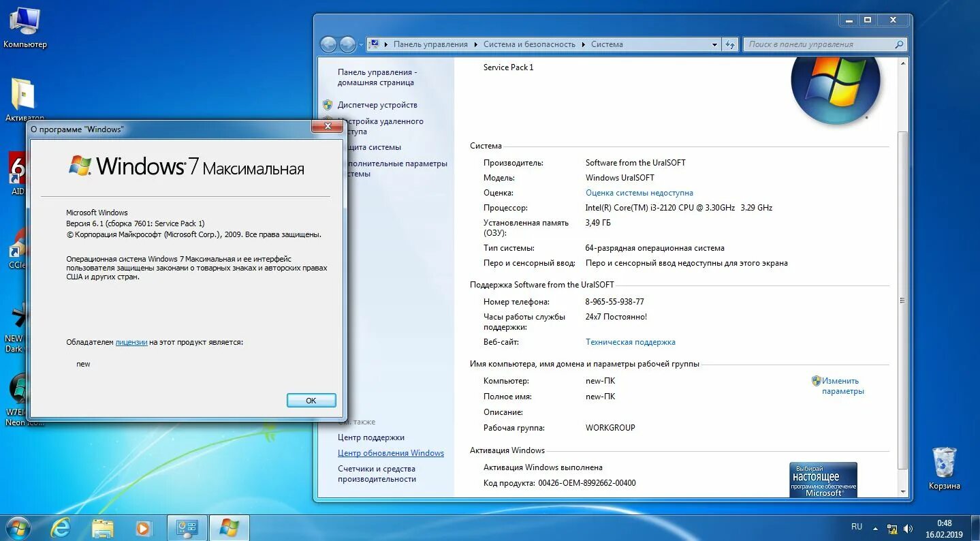Select the W7E Neon desktop icon
This screenshot has width=980, height=541.
pyautogui.click(x=18, y=401)
